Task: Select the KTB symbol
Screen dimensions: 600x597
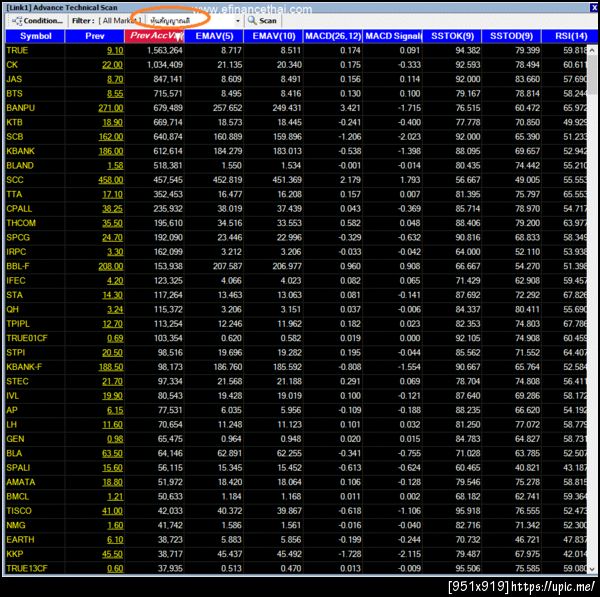Action: click(x=14, y=122)
